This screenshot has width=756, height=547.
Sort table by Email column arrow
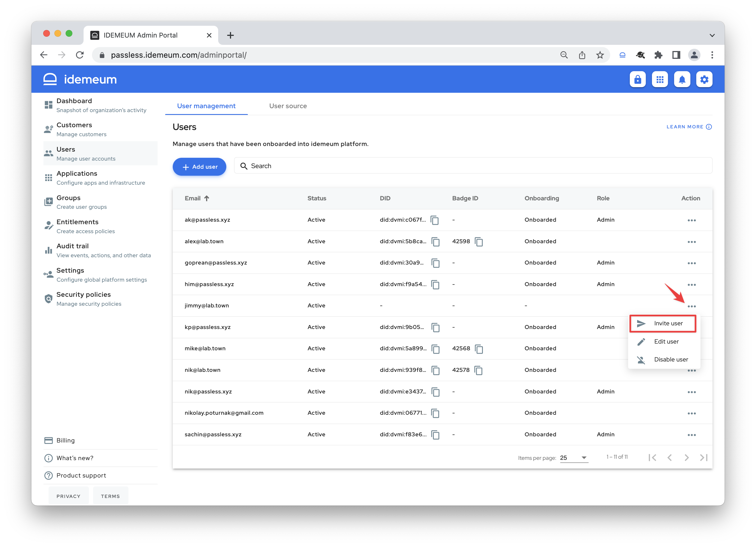[x=207, y=198]
